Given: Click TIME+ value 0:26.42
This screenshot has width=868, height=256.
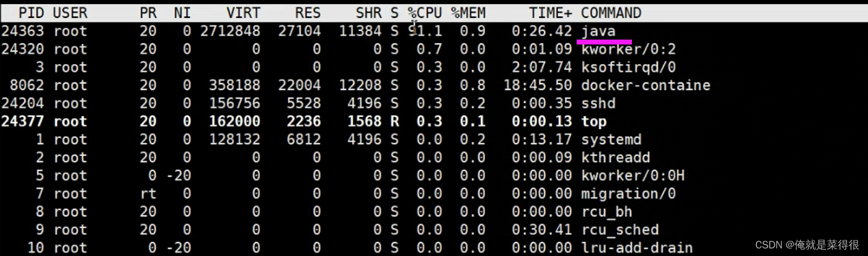Looking at the screenshot, I should pos(541,31).
